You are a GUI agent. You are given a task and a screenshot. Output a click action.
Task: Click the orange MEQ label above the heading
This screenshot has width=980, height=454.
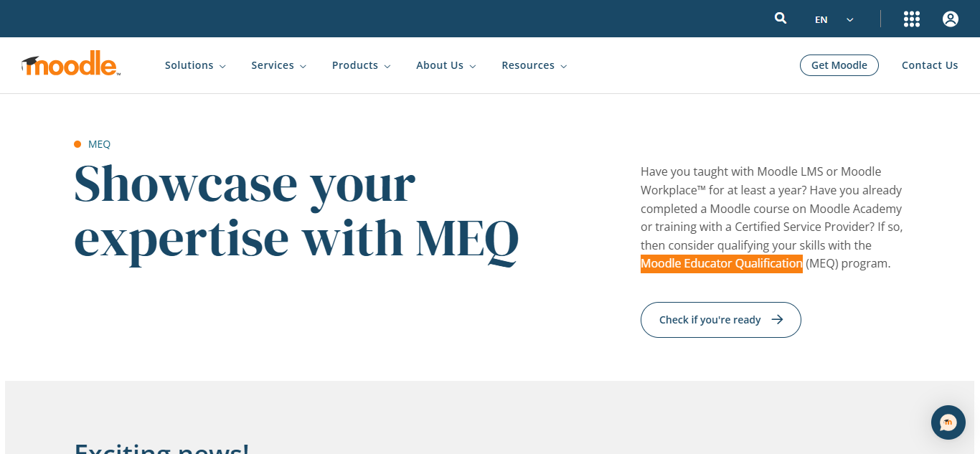[x=93, y=143]
